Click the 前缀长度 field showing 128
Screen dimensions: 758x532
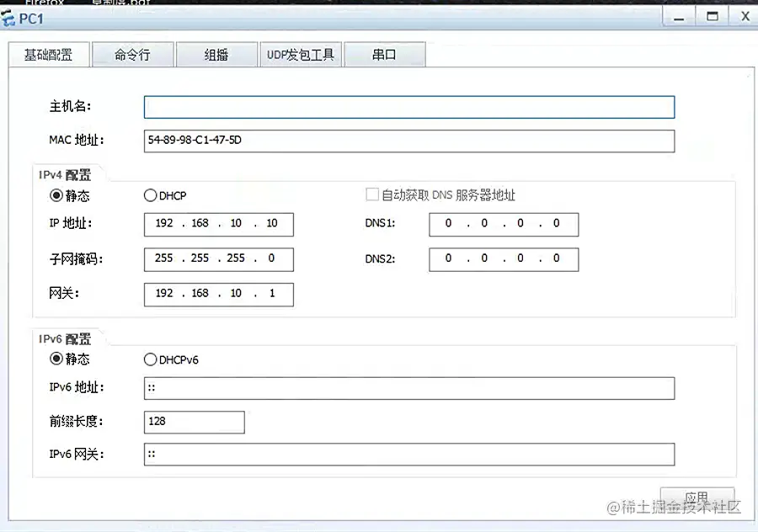195,422
